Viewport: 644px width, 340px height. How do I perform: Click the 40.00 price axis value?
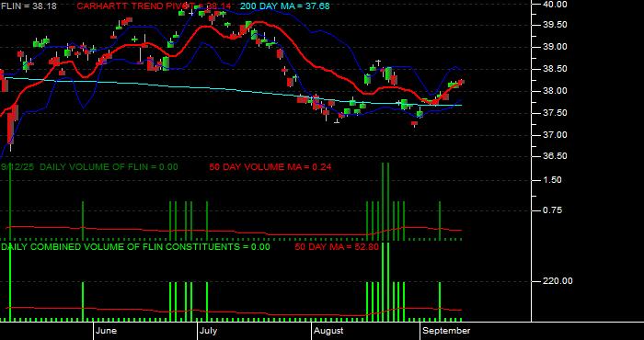556,4
